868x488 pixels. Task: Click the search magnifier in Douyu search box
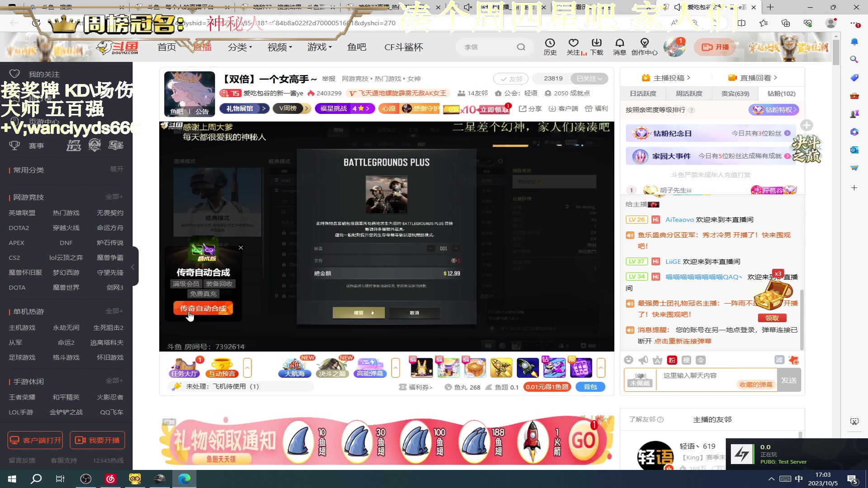tap(521, 47)
